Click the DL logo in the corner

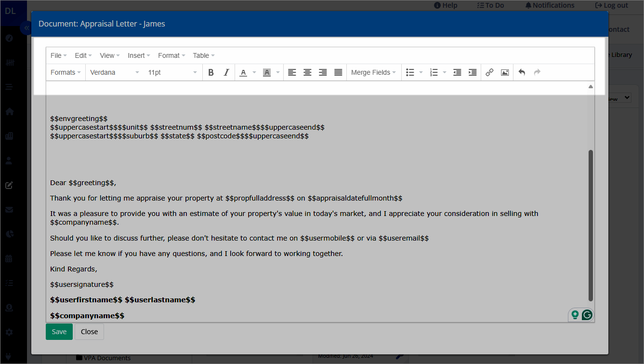[x=10, y=11]
